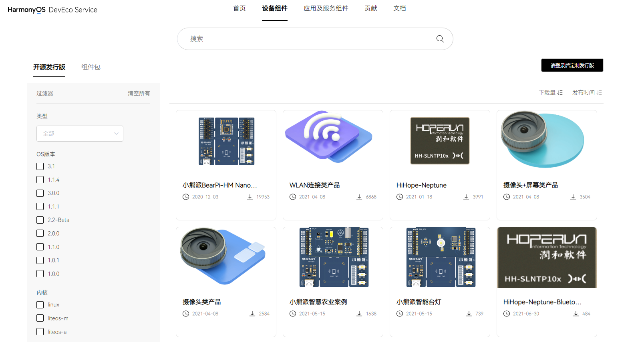Enable the linux kernel filter

click(x=40, y=305)
